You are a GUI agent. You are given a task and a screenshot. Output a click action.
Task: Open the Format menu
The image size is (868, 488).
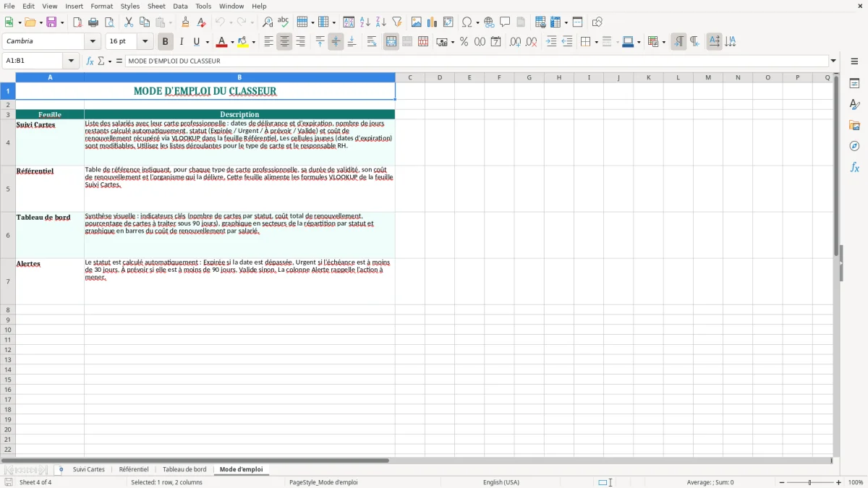pos(102,6)
